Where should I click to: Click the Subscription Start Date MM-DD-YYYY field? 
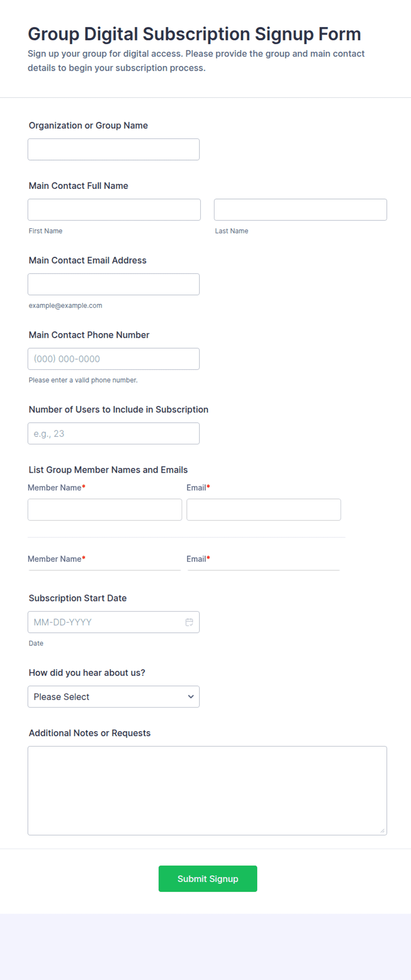pos(114,622)
